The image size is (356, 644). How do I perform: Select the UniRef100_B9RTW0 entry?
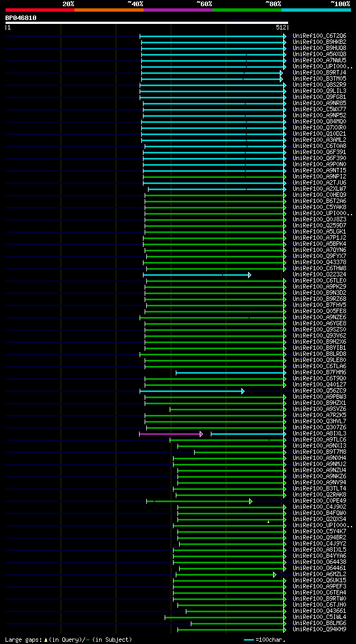319,599
